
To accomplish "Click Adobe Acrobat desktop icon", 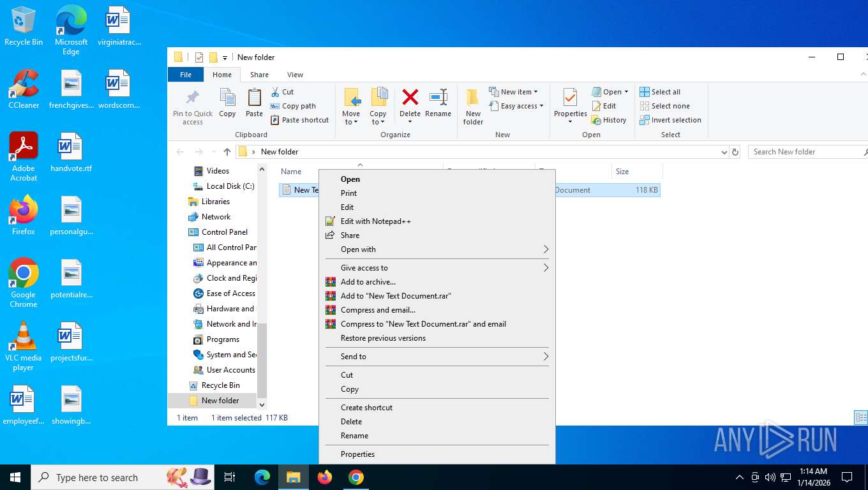I will pyautogui.click(x=24, y=156).
